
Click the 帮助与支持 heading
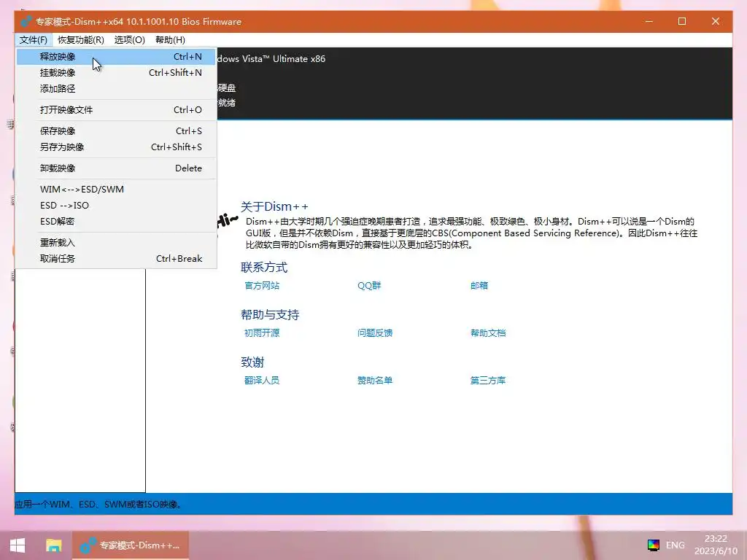270,315
